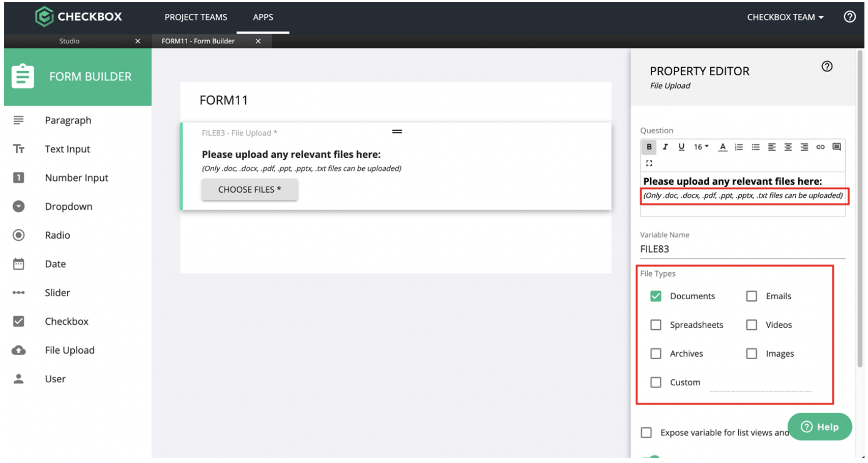868x463 pixels.
Task: Open the Checkbox Team account dropdown
Action: click(x=786, y=17)
